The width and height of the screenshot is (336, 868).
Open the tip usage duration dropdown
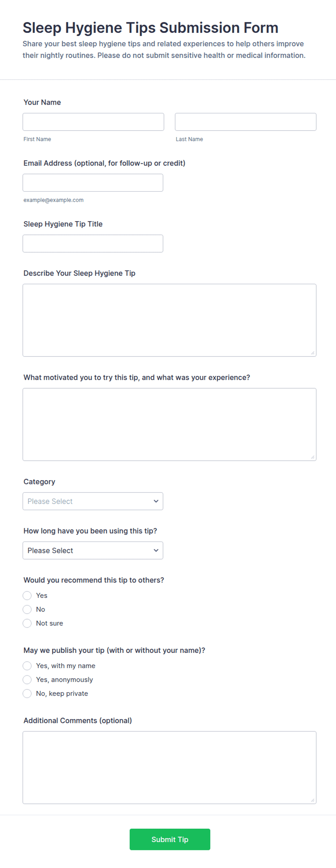[93, 551]
